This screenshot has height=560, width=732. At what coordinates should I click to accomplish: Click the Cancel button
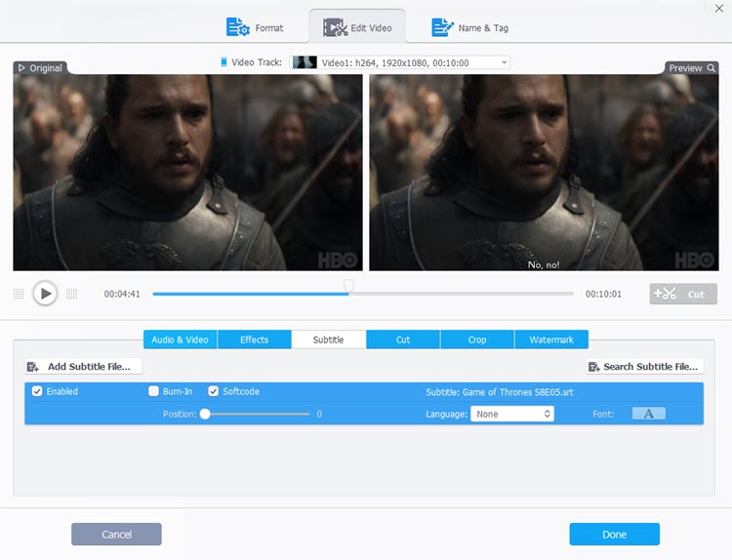pyautogui.click(x=116, y=534)
